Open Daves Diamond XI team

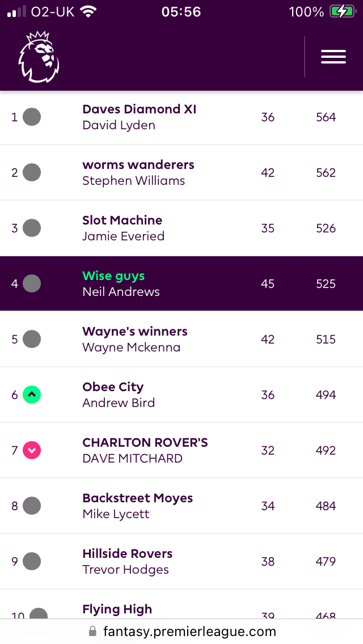(140, 109)
